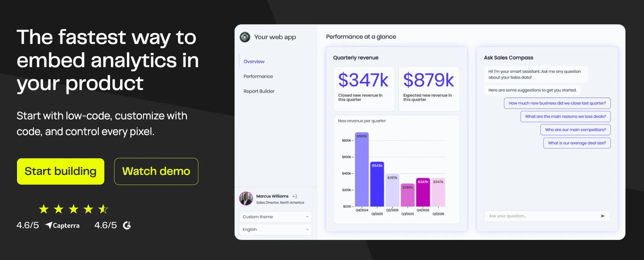Go to Report Builder in the sidebar
The image size is (644, 260).
(259, 91)
